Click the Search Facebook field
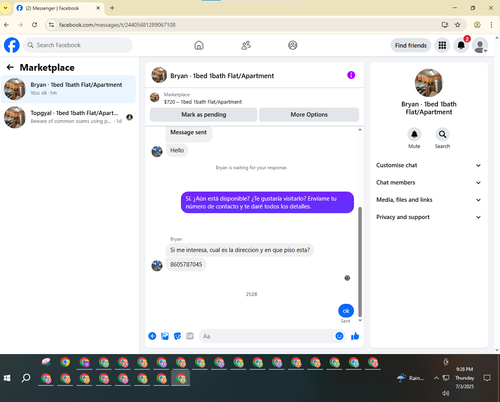This screenshot has height=402, width=500. 78,45
